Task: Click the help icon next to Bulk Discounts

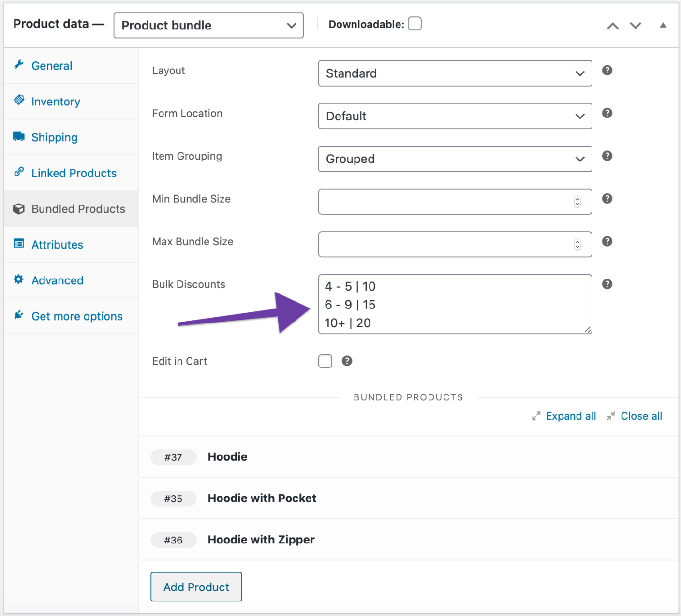Action: click(607, 284)
